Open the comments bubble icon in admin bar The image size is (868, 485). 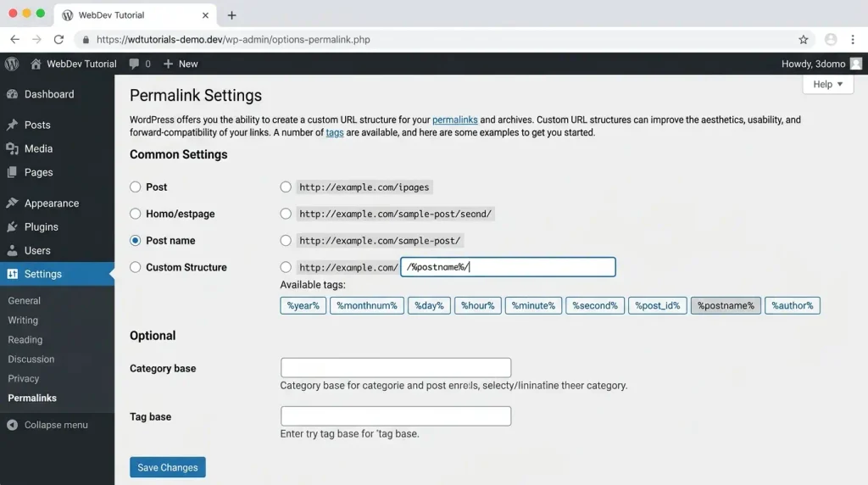(x=134, y=64)
